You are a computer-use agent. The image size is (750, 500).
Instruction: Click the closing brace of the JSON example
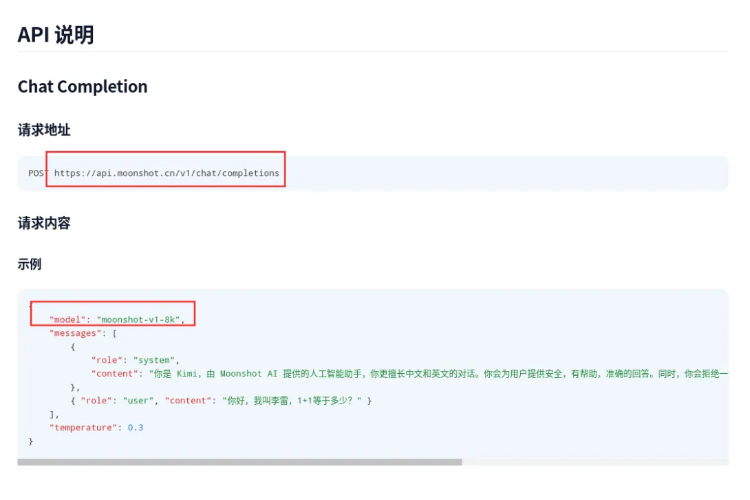(x=31, y=441)
